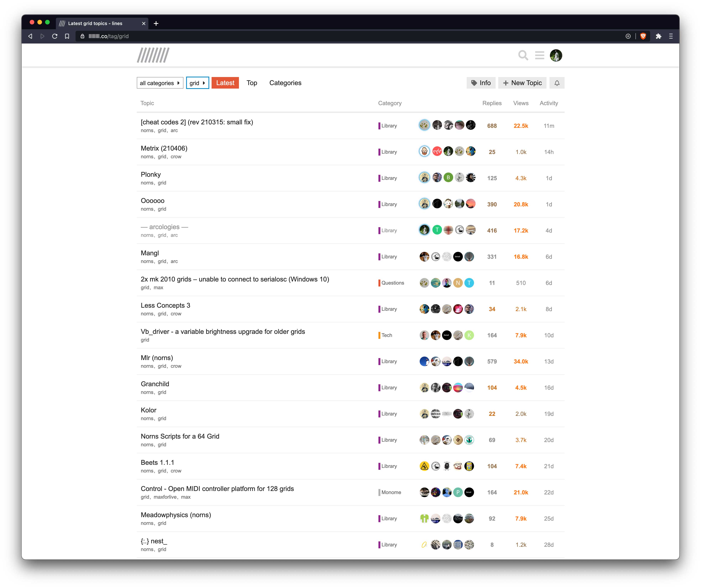Click the maxforlive tag on Control row

coord(165,497)
